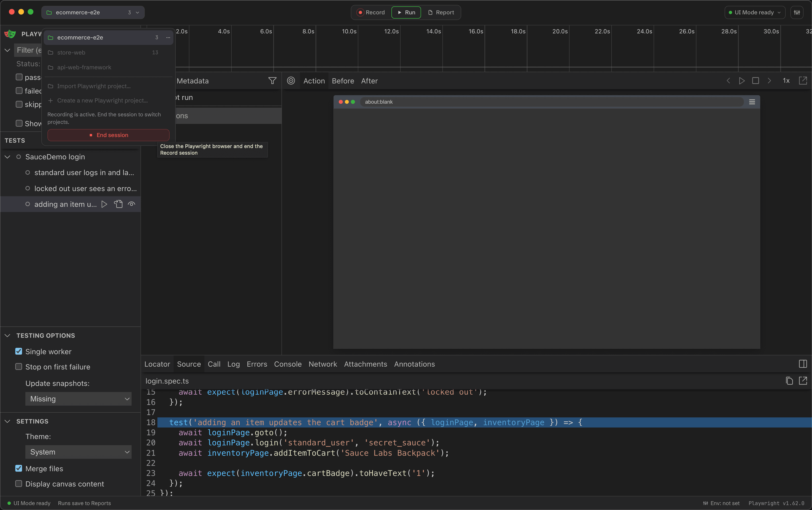Choose Import Playwright project

click(108, 86)
